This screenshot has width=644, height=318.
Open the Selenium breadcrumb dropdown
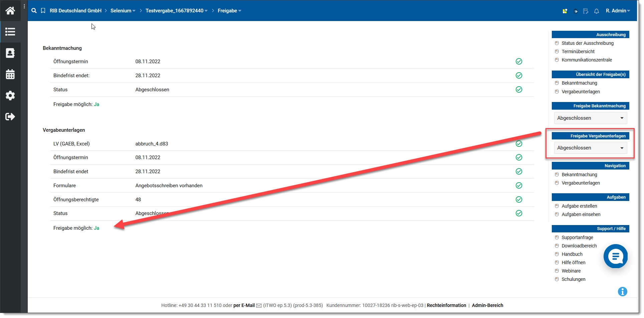click(123, 11)
